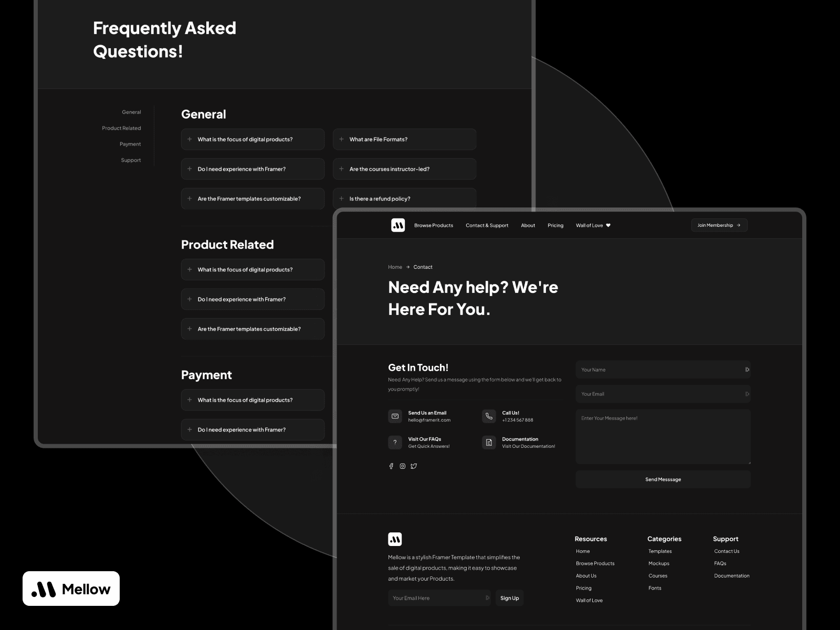Focus the Your Email input field
The image size is (840, 630).
663,394
